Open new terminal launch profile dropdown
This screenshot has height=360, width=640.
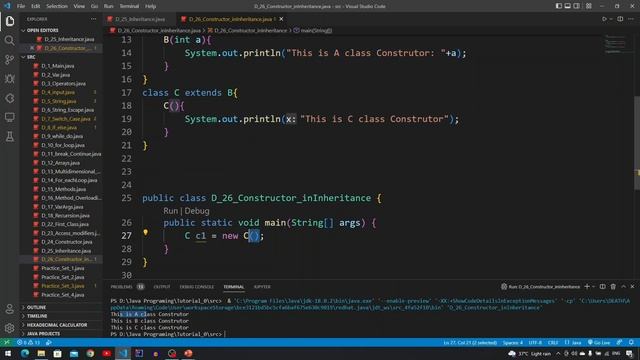593,287
